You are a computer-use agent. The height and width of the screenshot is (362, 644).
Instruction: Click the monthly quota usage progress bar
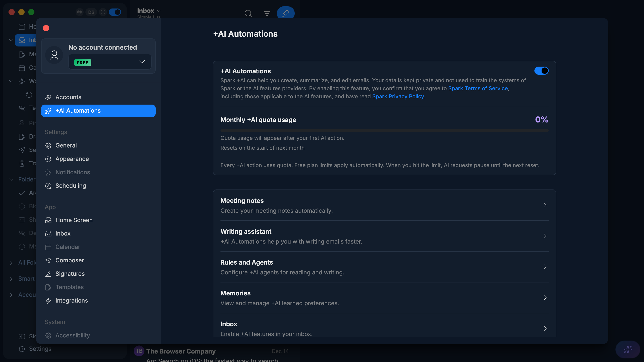coord(385,130)
